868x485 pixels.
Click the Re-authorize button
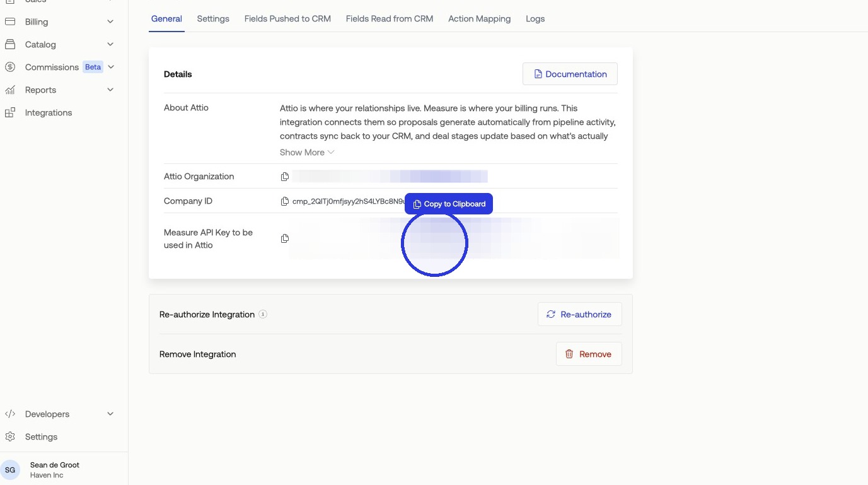579,314
